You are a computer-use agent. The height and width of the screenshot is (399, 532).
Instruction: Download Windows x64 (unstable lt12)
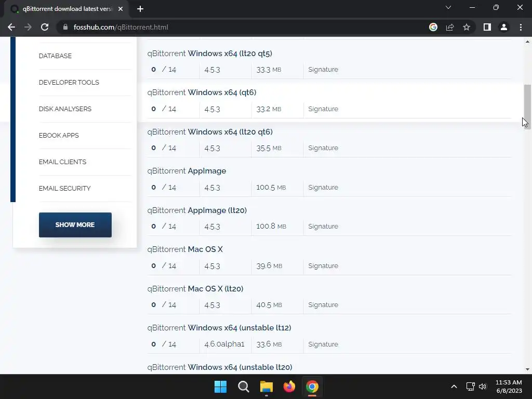coord(219,328)
